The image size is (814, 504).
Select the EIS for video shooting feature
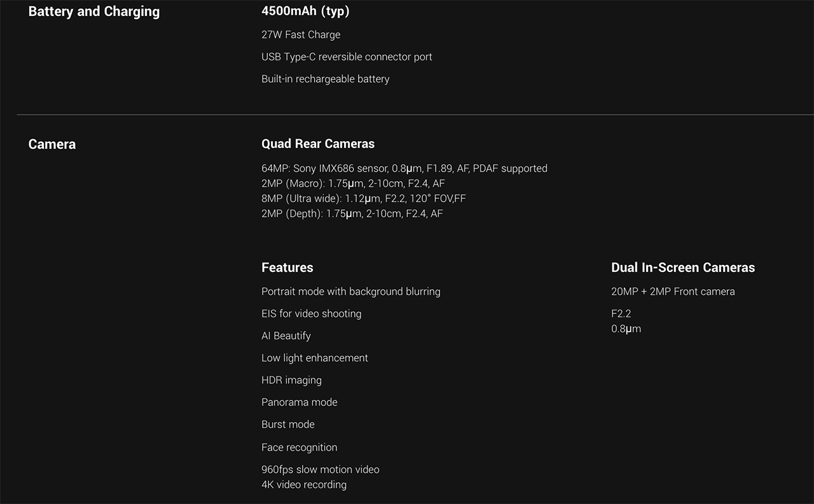click(x=311, y=313)
